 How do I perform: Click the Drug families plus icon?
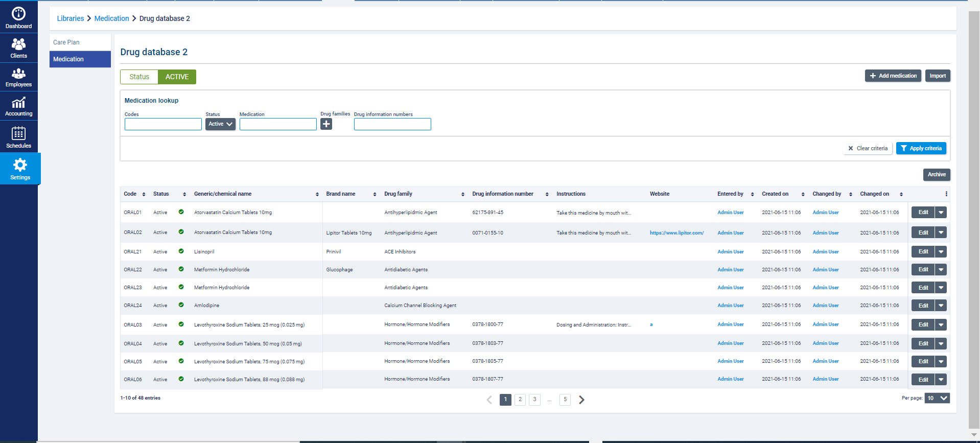[326, 124]
